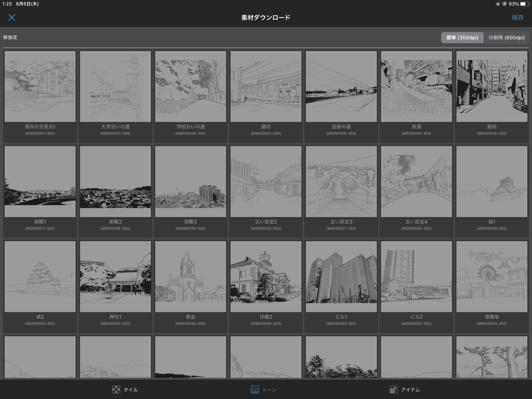Close the material download screen with X
Image resolution: width=532 pixels, height=399 pixels.
pyautogui.click(x=12, y=17)
